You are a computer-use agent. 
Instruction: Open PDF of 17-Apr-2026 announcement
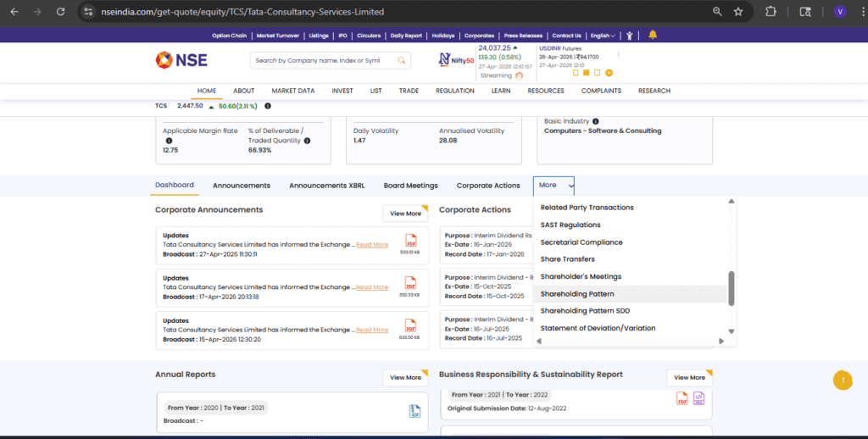click(410, 283)
